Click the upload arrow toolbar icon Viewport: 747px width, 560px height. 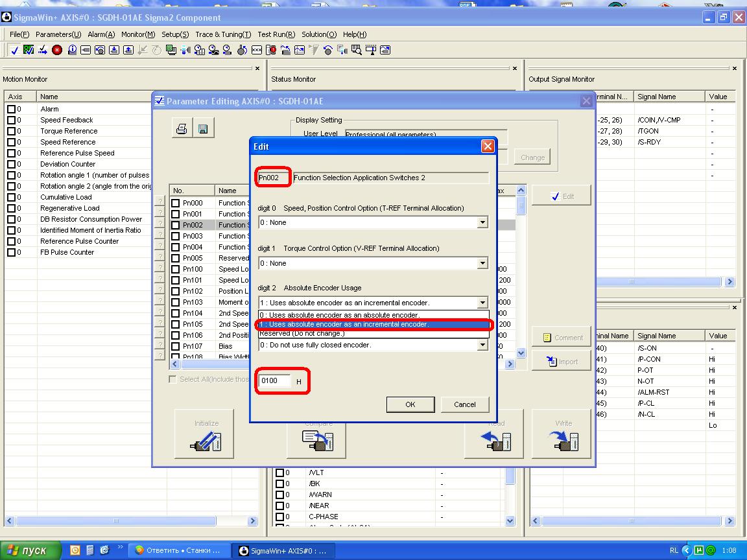pos(128,49)
